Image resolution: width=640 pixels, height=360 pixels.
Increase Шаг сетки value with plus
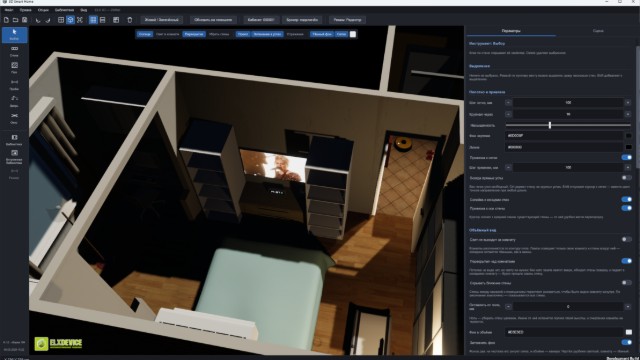[x=628, y=102]
